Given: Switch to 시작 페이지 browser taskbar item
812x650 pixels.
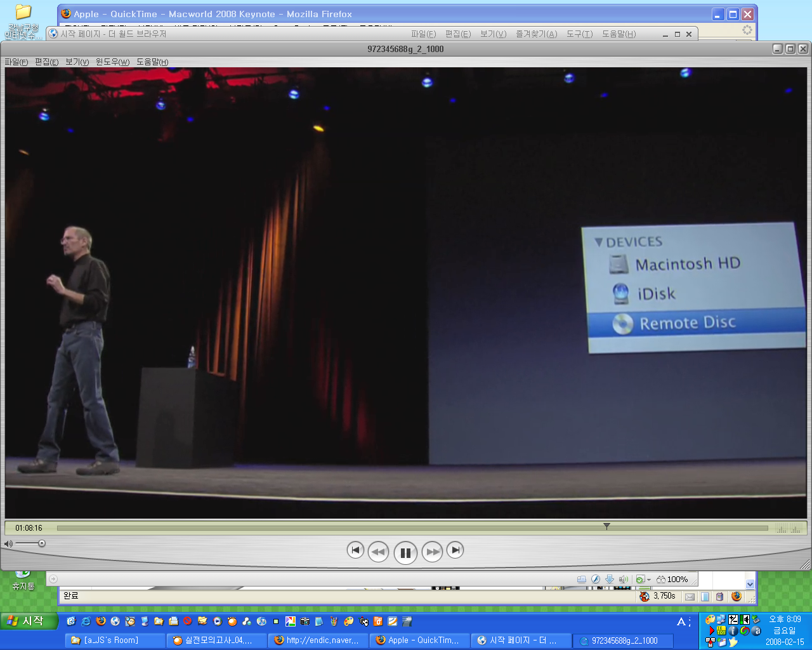Looking at the screenshot, I should (x=521, y=640).
